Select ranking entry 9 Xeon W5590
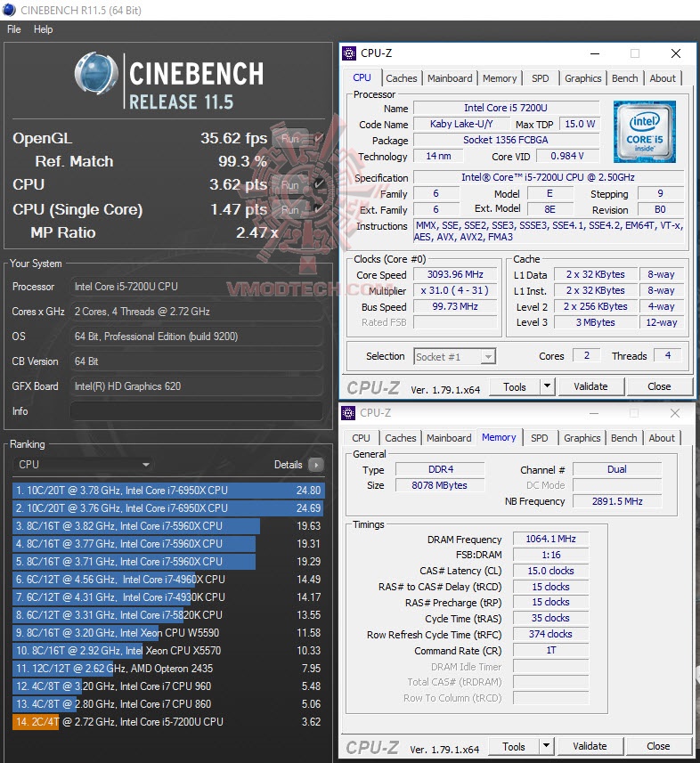Screen dimensions: 700x763 tap(168, 633)
